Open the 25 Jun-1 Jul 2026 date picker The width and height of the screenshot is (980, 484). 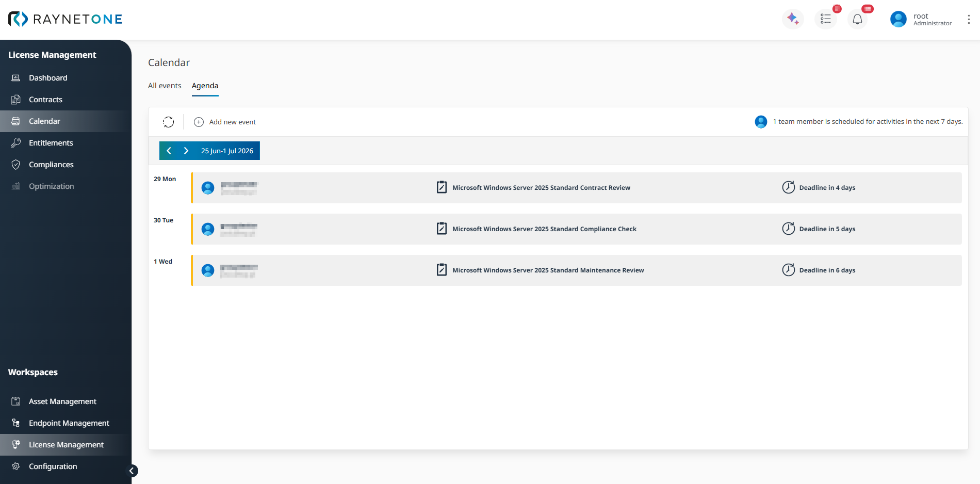pyautogui.click(x=227, y=151)
